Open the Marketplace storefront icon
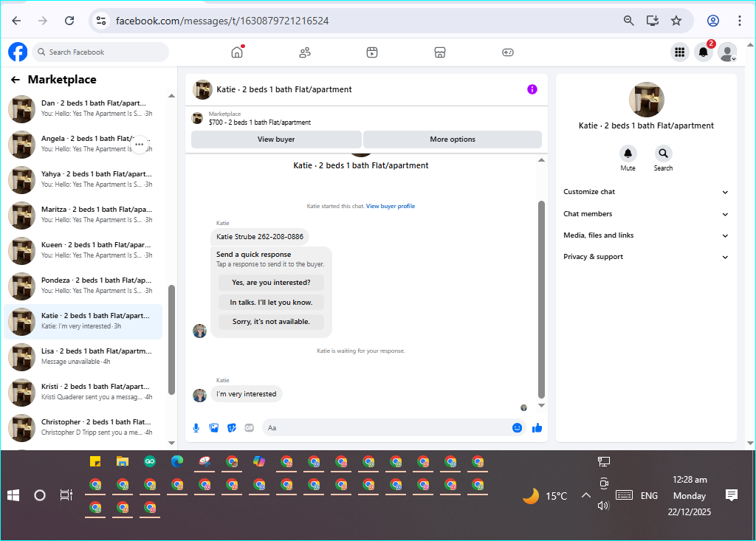 tap(440, 52)
